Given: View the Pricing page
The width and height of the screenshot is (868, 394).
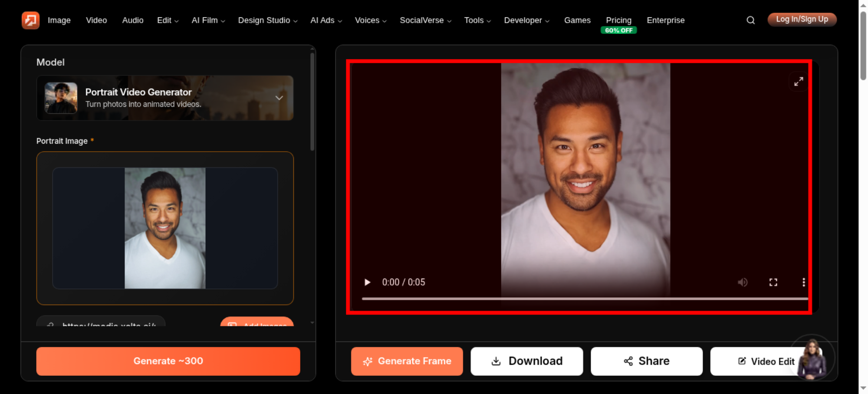Looking at the screenshot, I should 618,20.
